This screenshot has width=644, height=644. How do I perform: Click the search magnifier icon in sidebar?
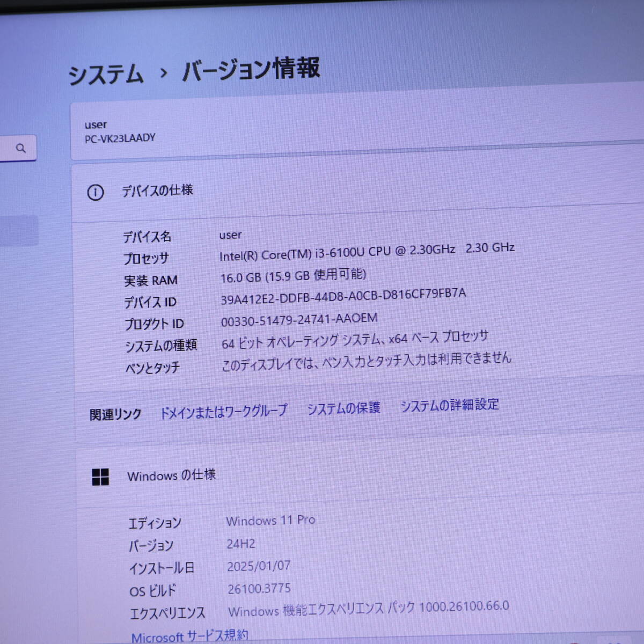click(x=21, y=148)
